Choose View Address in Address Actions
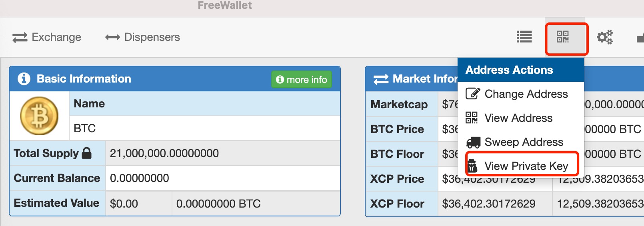 pos(518,118)
